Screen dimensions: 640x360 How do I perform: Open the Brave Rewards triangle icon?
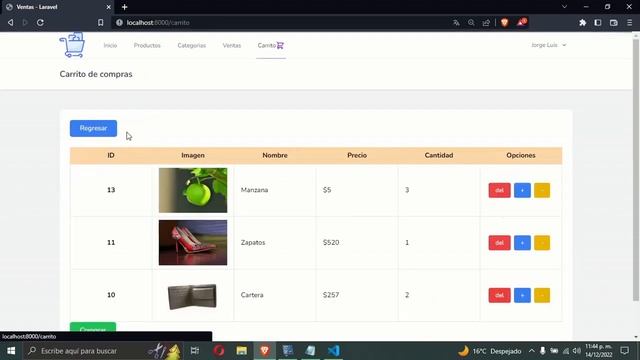point(521,22)
